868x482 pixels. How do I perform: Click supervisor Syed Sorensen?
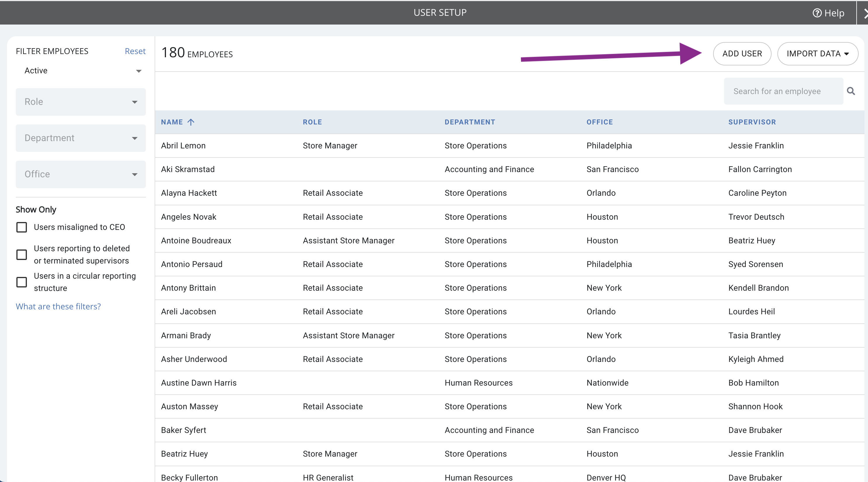[x=755, y=264]
